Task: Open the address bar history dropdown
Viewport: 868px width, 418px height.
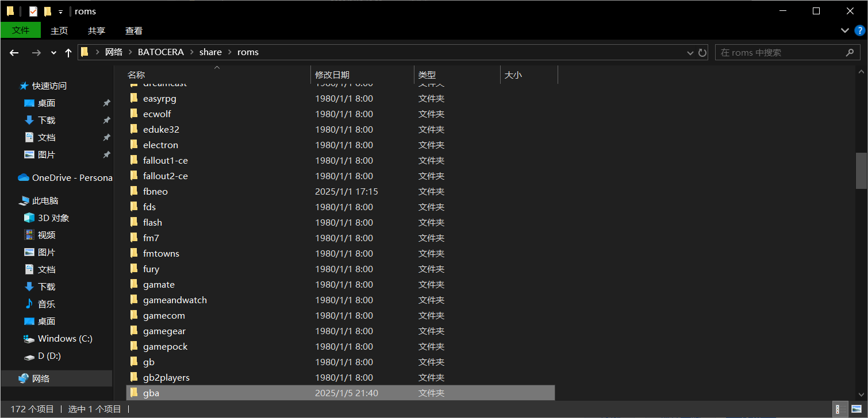Action: (x=690, y=52)
